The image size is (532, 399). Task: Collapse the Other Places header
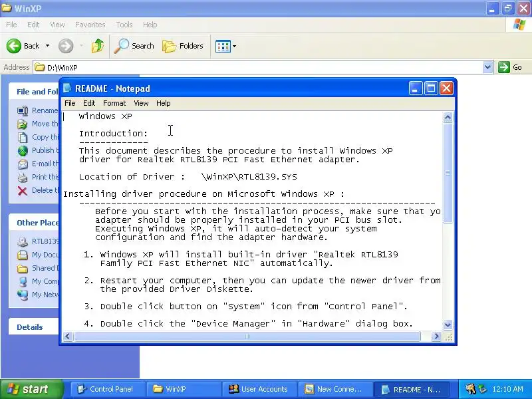tap(34, 223)
